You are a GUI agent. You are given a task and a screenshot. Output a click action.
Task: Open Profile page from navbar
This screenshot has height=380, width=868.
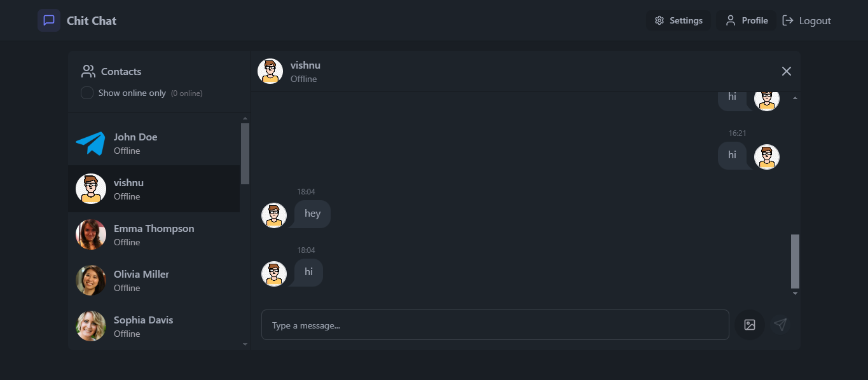pyautogui.click(x=747, y=20)
